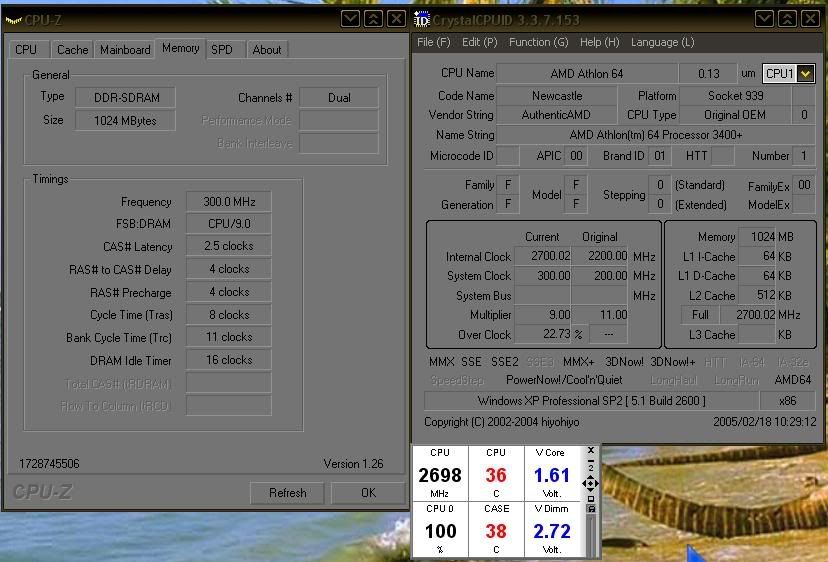Switch to the SPD tab
This screenshot has width=828, height=562.
(x=225, y=50)
